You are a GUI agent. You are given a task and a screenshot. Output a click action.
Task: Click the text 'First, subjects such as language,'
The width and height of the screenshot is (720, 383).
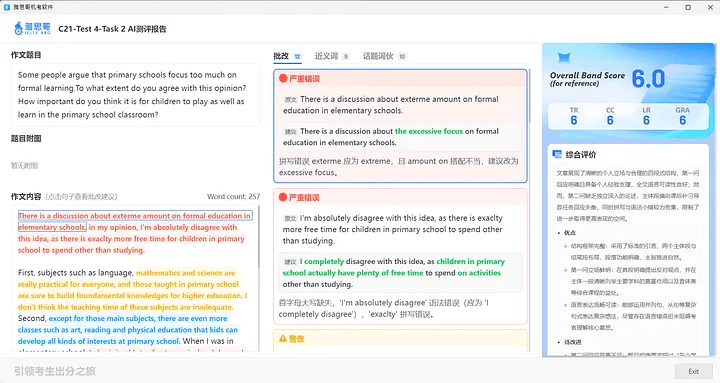tap(76, 273)
